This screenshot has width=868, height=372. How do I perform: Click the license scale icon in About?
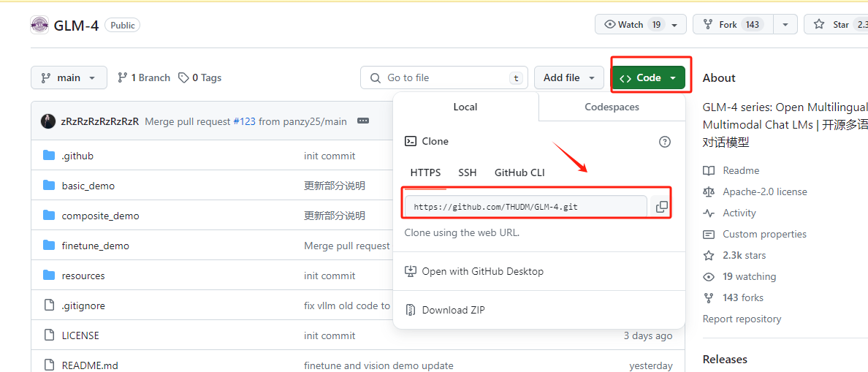pos(709,191)
